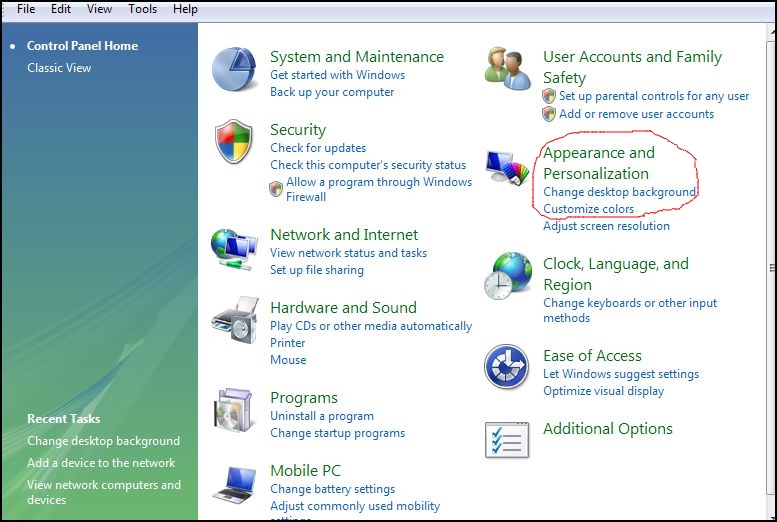Image resolution: width=777 pixels, height=522 pixels.
Task: Click Check for updates link
Action: pos(318,148)
